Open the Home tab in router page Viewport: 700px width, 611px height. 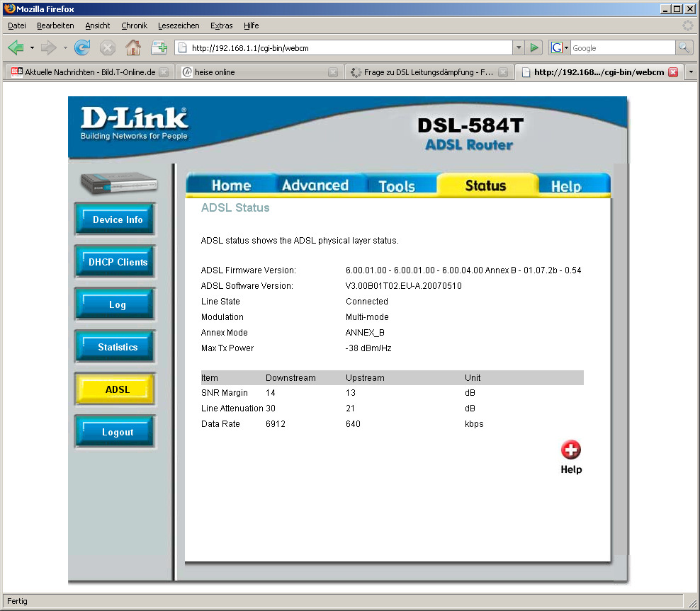point(231,185)
